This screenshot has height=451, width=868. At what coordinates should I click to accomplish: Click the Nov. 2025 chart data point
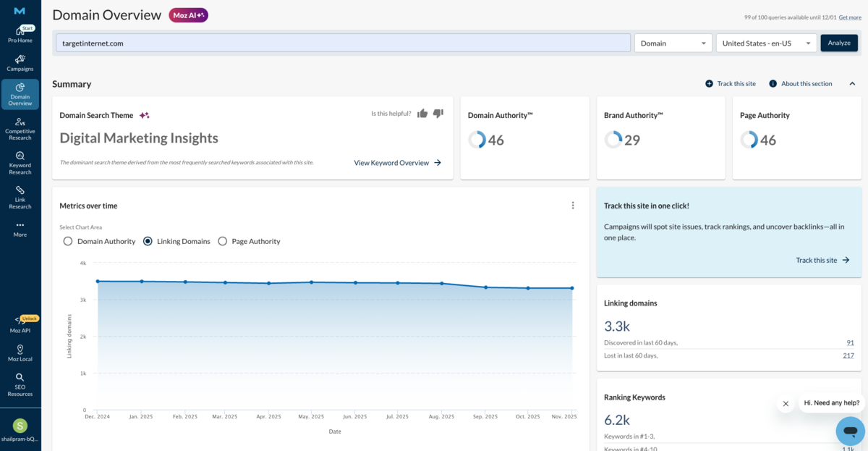coord(572,288)
